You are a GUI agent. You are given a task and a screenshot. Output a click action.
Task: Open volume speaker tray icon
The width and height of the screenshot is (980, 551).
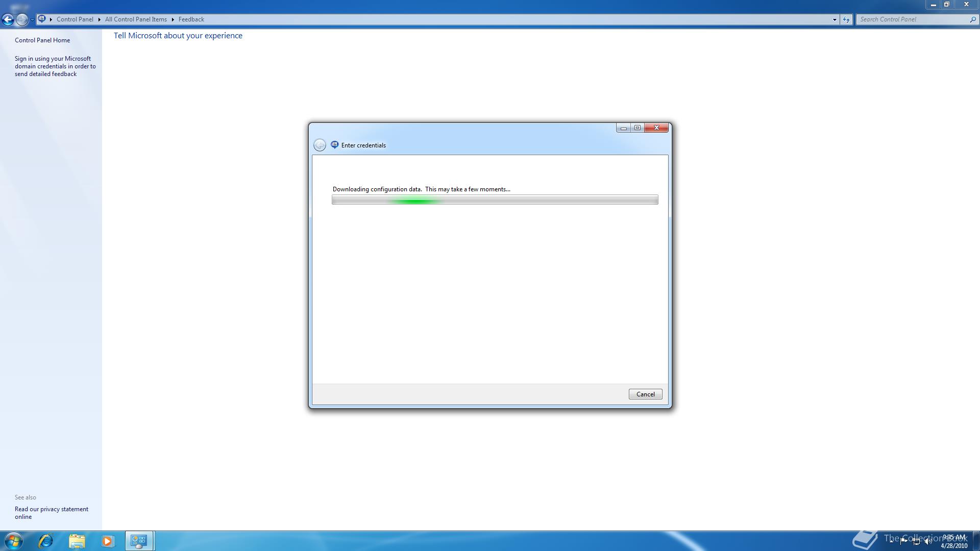(928, 541)
